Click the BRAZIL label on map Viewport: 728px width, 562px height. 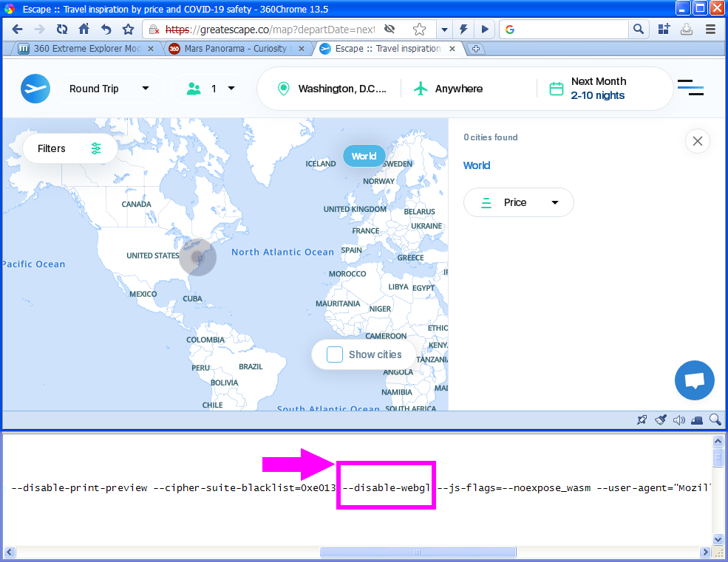point(251,366)
